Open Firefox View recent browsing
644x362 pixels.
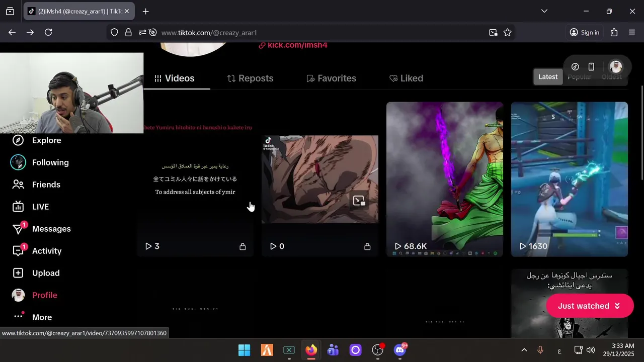[x=10, y=11]
